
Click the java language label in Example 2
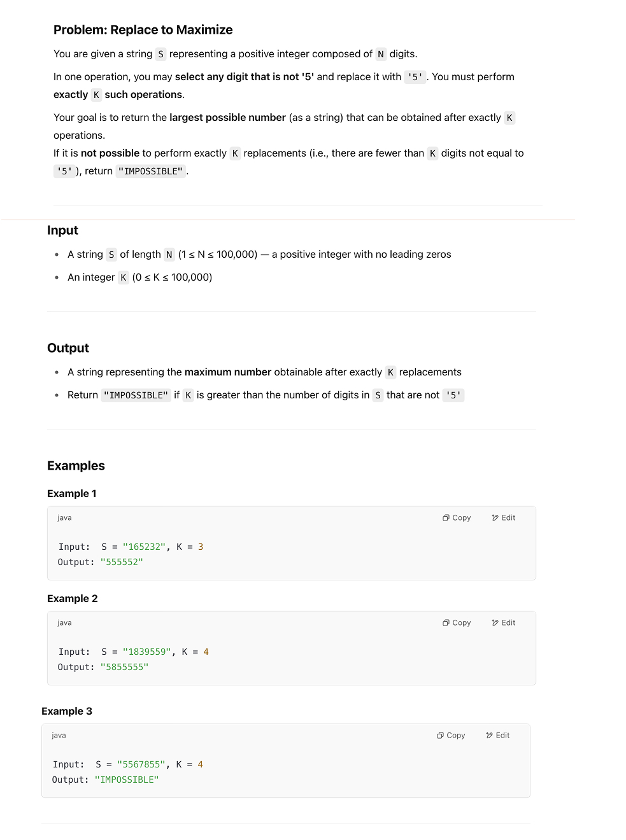pyautogui.click(x=64, y=623)
